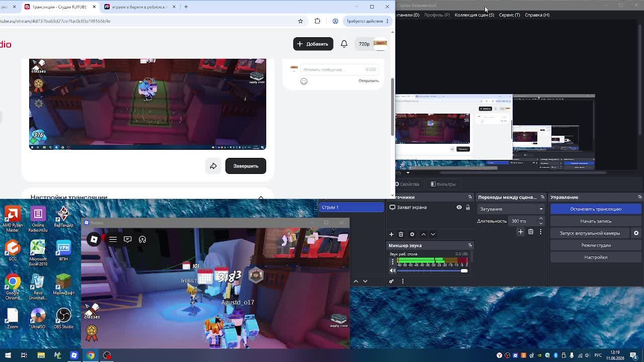Pop out the Audio Mixer dock
This screenshot has height=362, width=644.
coord(470,245)
